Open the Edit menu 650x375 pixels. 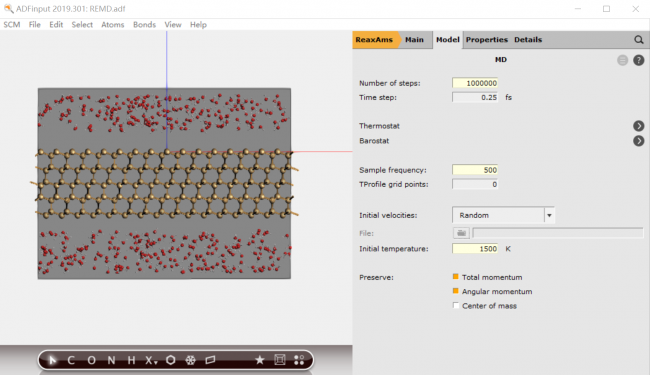56,25
